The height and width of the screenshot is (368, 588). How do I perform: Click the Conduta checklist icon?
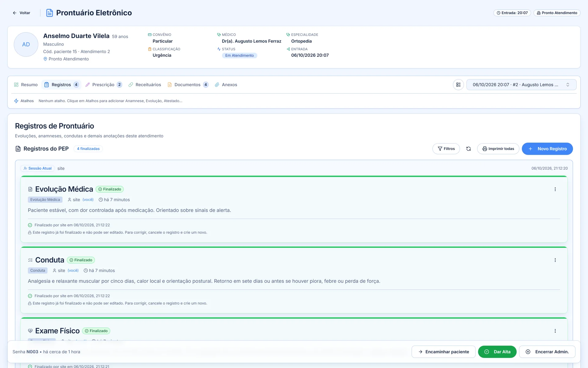30,260
